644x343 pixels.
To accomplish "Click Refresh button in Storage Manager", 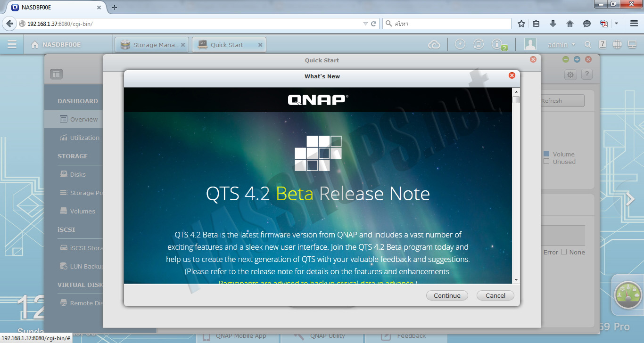I will click(562, 100).
